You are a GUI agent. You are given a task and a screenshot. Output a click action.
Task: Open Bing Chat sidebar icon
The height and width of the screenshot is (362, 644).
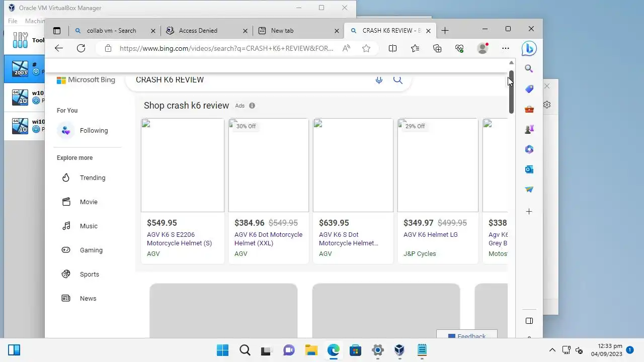529,48
